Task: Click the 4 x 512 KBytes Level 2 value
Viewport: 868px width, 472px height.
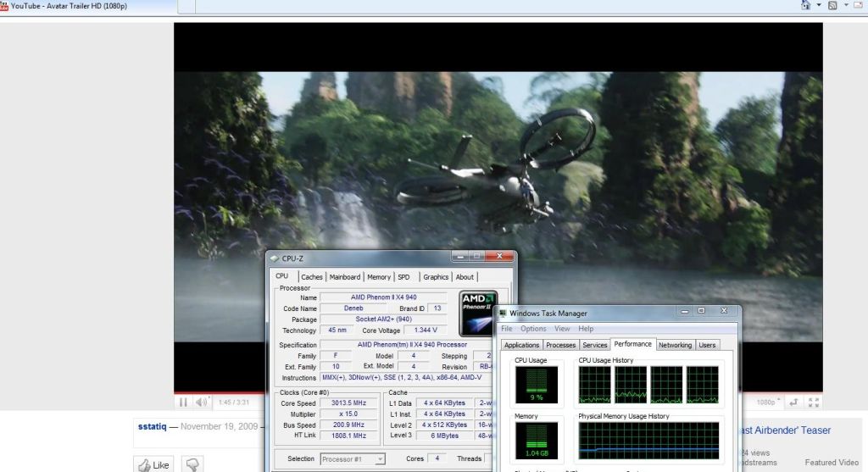Action: (444, 425)
